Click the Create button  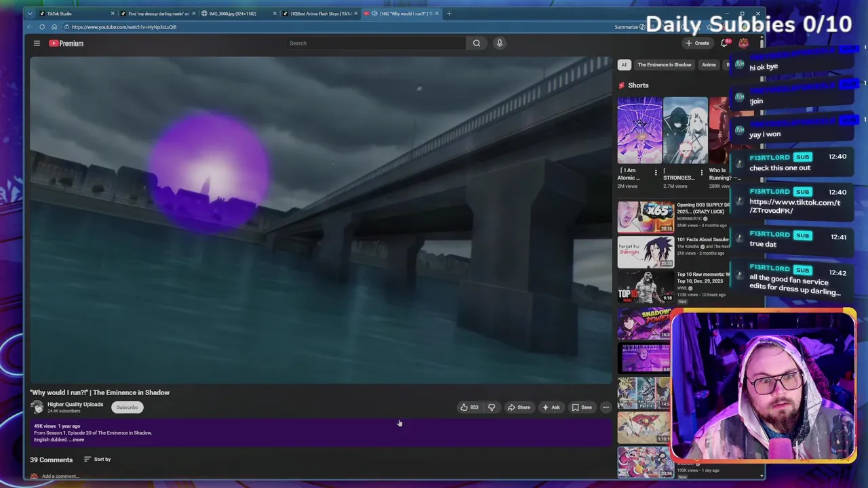click(697, 43)
